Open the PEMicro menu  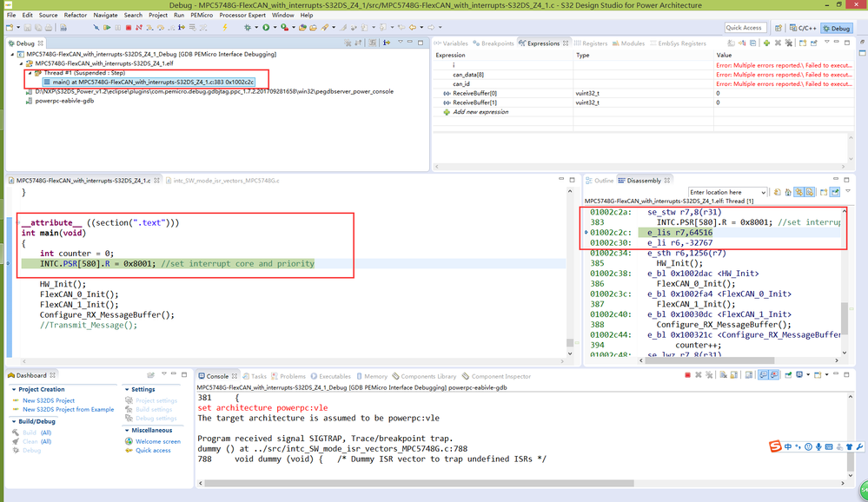(202, 15)
